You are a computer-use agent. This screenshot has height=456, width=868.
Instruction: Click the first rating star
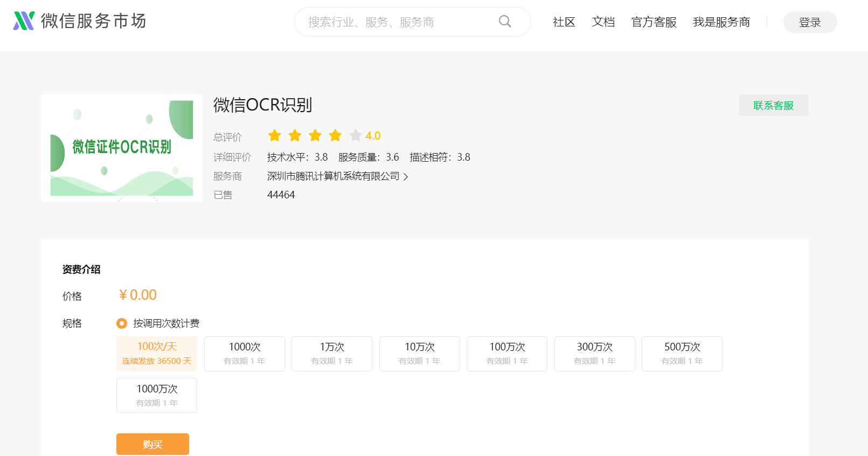275,135
